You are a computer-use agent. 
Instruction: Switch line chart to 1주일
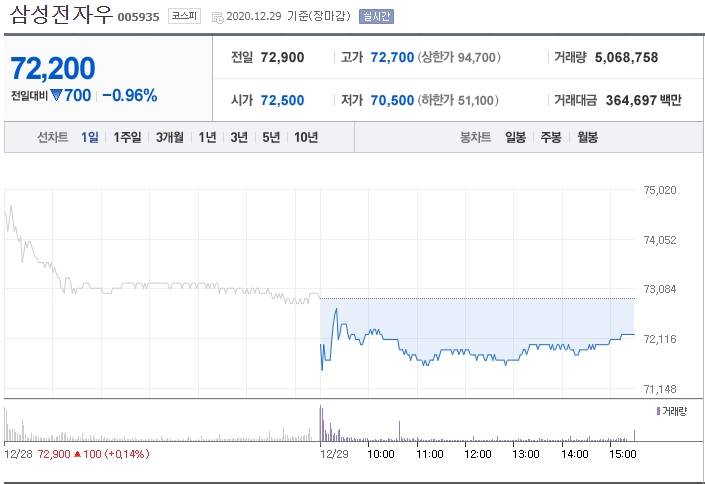point(127,137)
